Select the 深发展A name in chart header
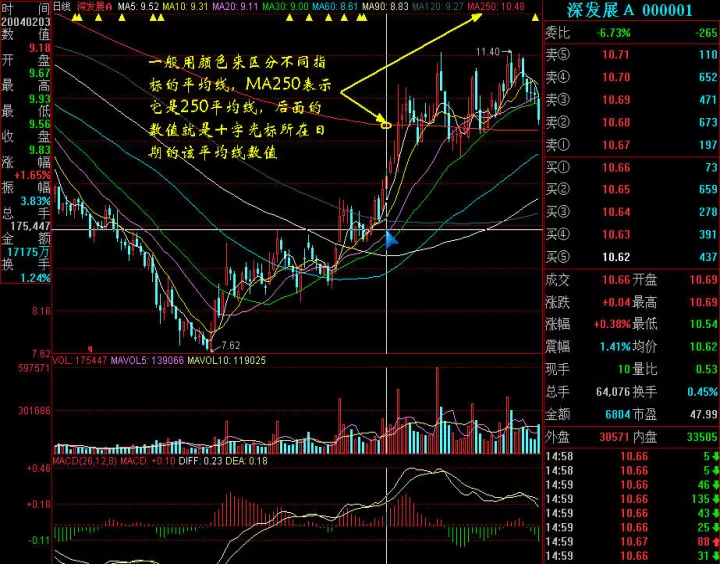 (x=94, y=6)
